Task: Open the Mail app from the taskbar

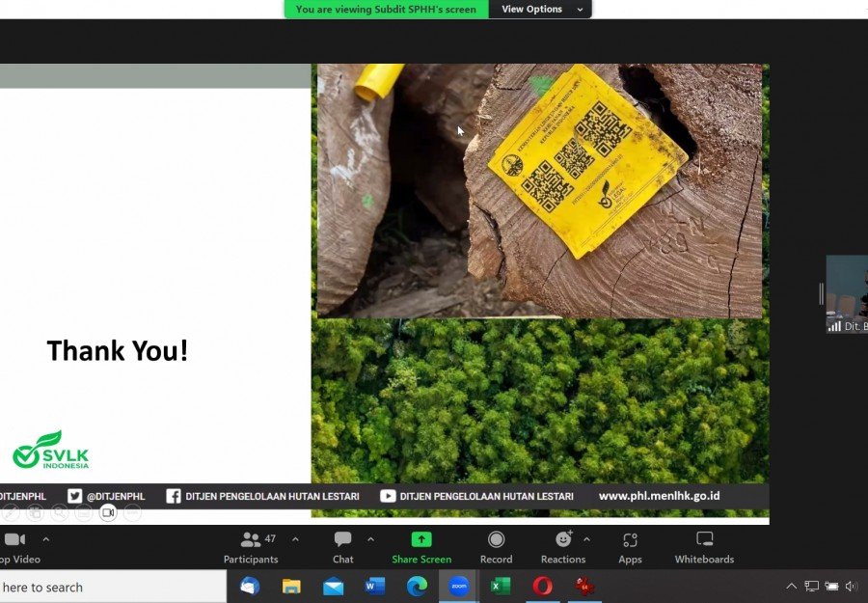Action: click(334, 586)
